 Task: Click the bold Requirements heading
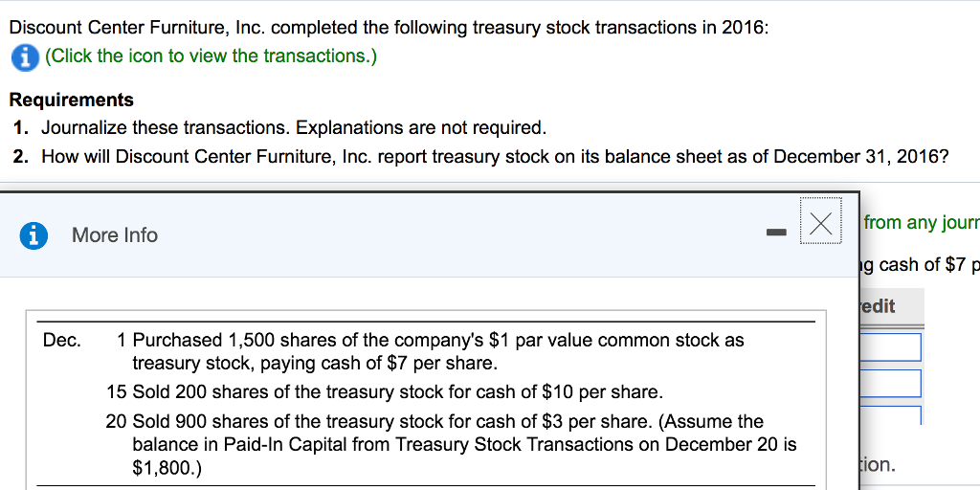click(72, 100)
